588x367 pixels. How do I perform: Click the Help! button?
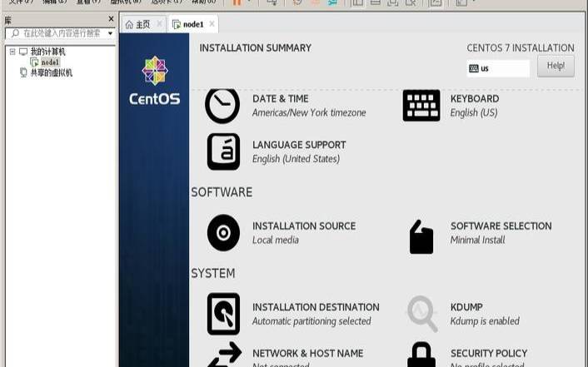(556, 66)
